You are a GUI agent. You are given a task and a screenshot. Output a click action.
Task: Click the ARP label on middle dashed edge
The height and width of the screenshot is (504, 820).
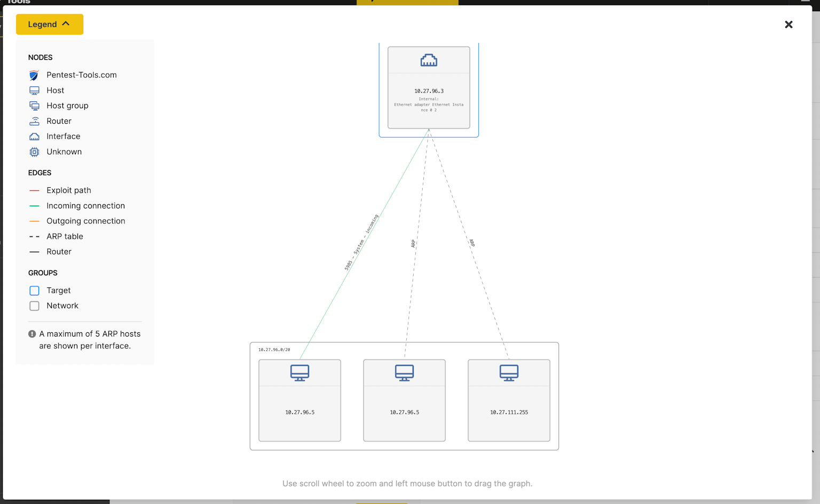click(413, 244)
